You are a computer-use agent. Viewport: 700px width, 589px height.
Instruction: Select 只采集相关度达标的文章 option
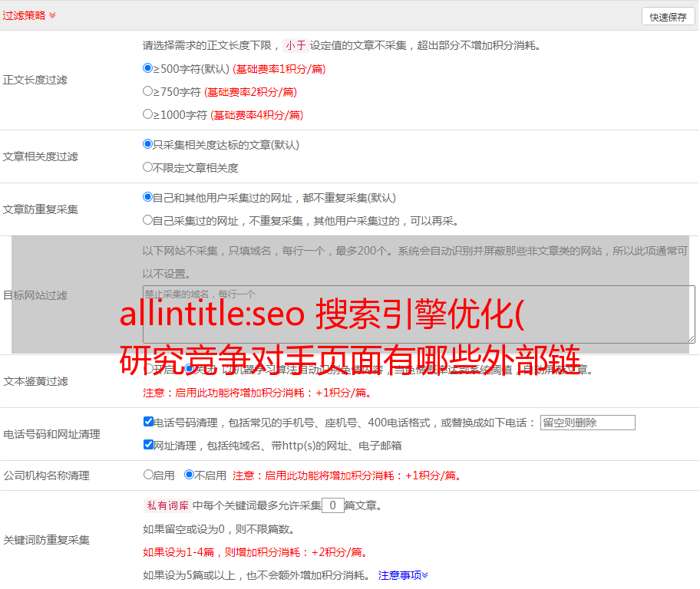coord(147,144)
